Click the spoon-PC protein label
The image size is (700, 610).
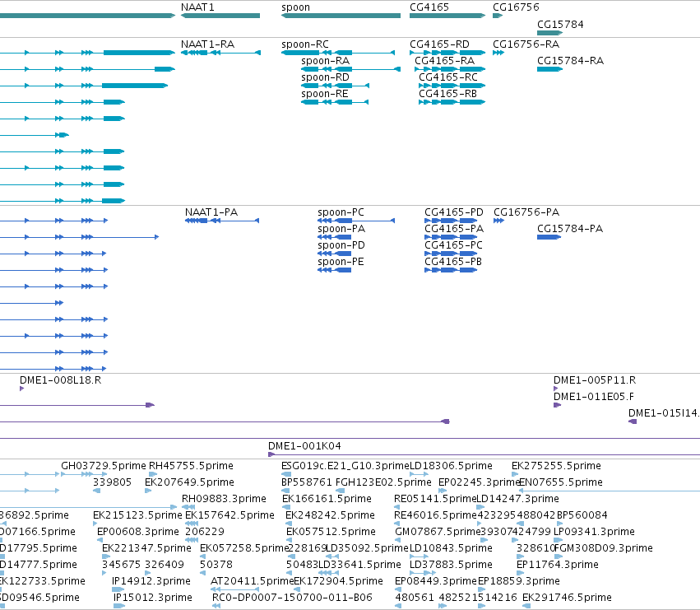click(341, 212)
